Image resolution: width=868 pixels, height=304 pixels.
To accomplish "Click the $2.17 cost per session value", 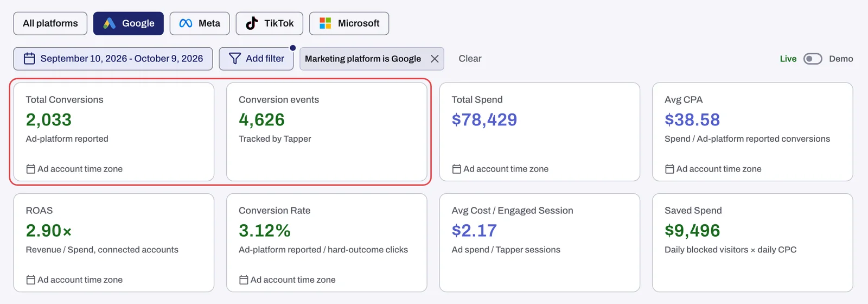I will coord(474,230).
